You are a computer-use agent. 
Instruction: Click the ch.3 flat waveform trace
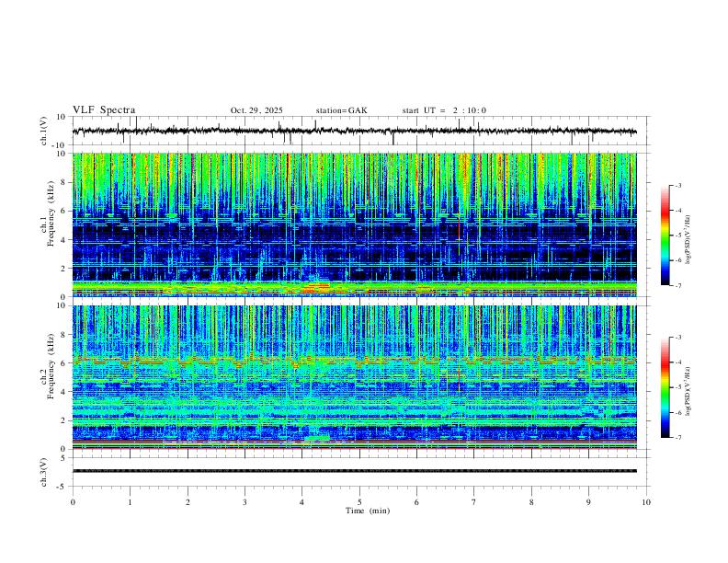(354, 471)
